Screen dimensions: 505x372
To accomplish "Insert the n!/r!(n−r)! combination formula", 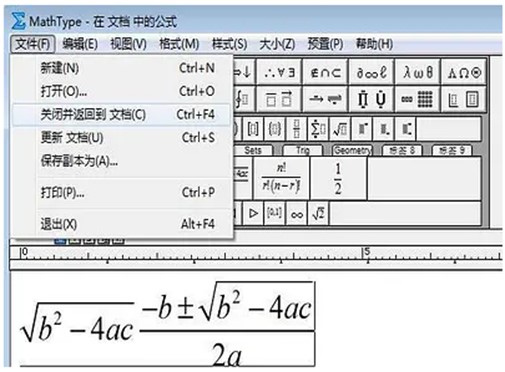I will coord(281,178).
